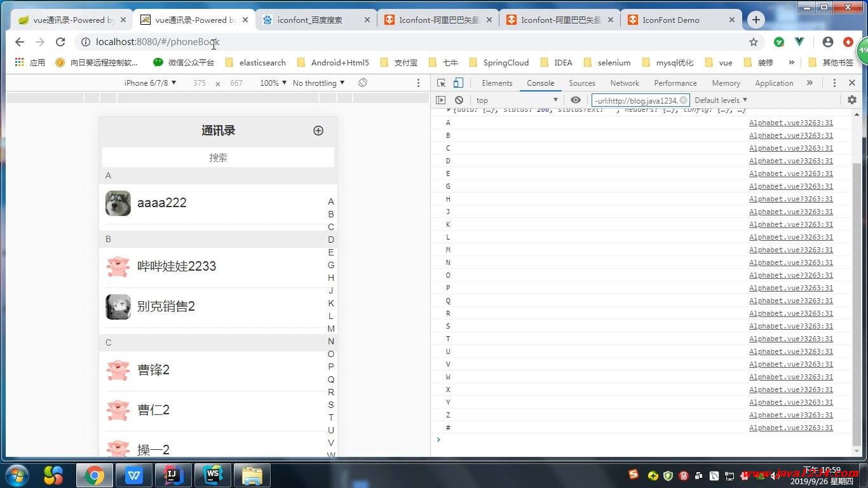This screenshot has width=868, height=488.
Task: Open WebStorm from the taskbar
Action: (x=212, y=475)
